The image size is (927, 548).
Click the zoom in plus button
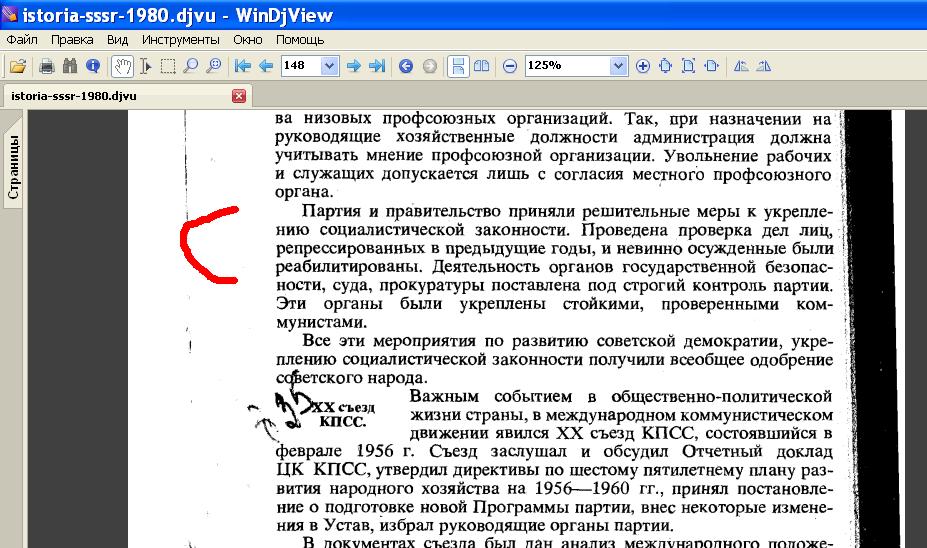coord(642,66)
